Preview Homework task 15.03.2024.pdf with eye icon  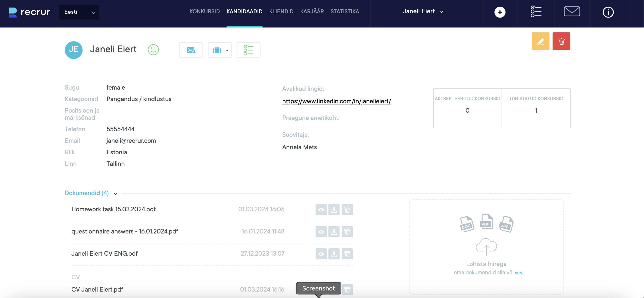tap(321, 210)
